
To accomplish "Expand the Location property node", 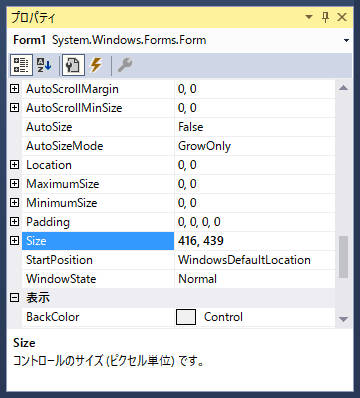I will click(14, 165).
